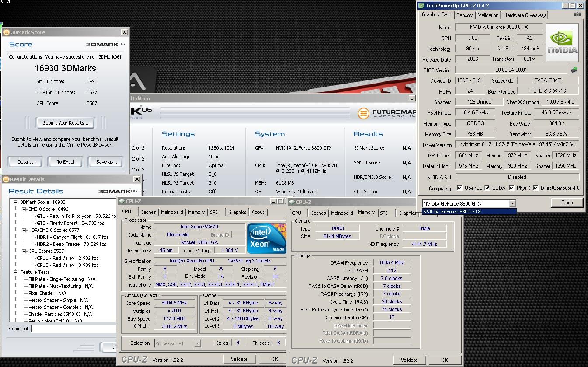Select CPU2 - Red Valley row
This screenshot has height=367, width=588.
point(68,265)
